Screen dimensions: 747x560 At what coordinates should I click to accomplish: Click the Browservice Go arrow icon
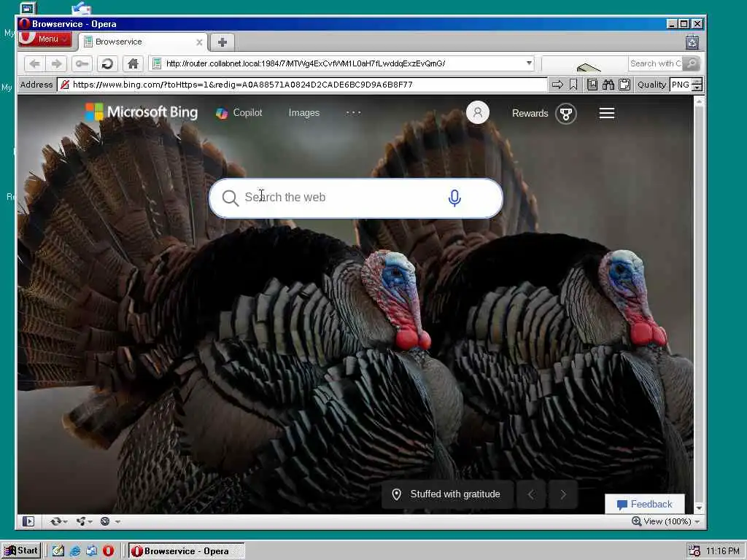557,85
